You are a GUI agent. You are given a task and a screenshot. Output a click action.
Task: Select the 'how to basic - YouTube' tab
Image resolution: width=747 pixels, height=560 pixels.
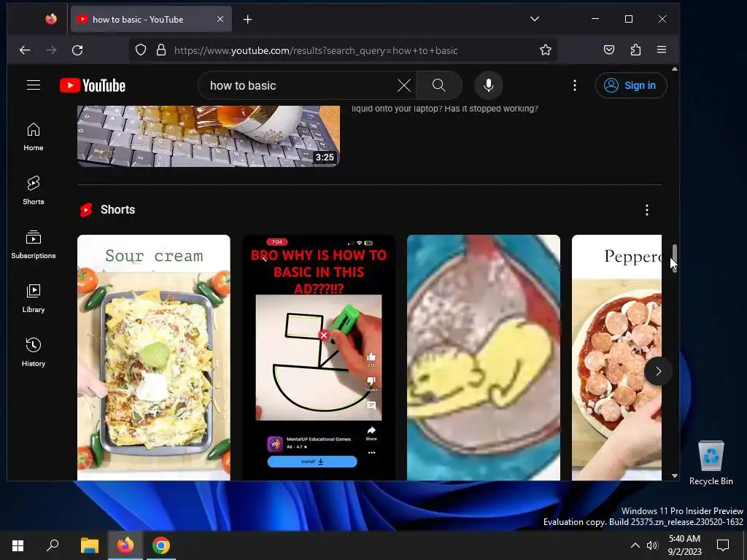pos(151,19)
